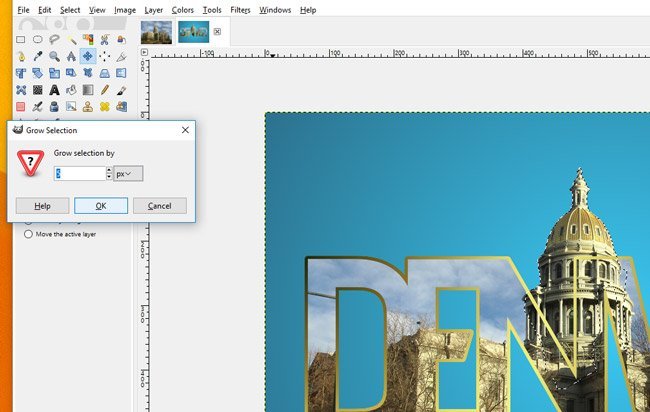Viewport: 650px width, 412px height.
Task: Close the Grow Selection dialog
Action: pos(185,130)
